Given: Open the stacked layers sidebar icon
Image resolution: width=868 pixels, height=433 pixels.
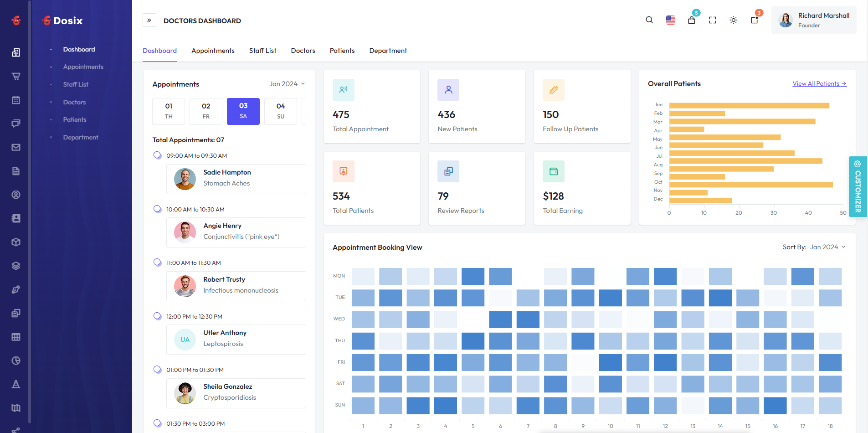Looking at the screenshot, I should click(x=16, y=266).
